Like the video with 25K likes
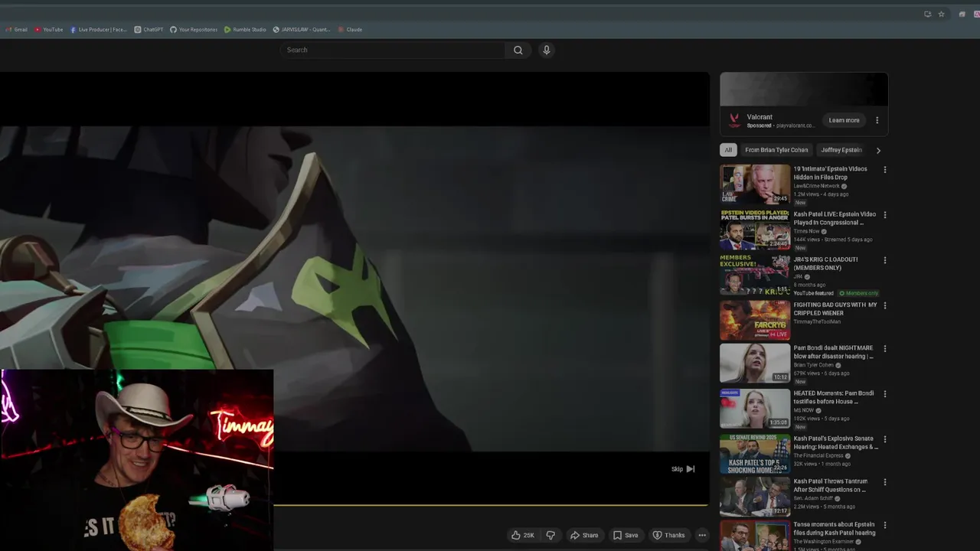This screenshot has height=551, width=980. point(523,535)
